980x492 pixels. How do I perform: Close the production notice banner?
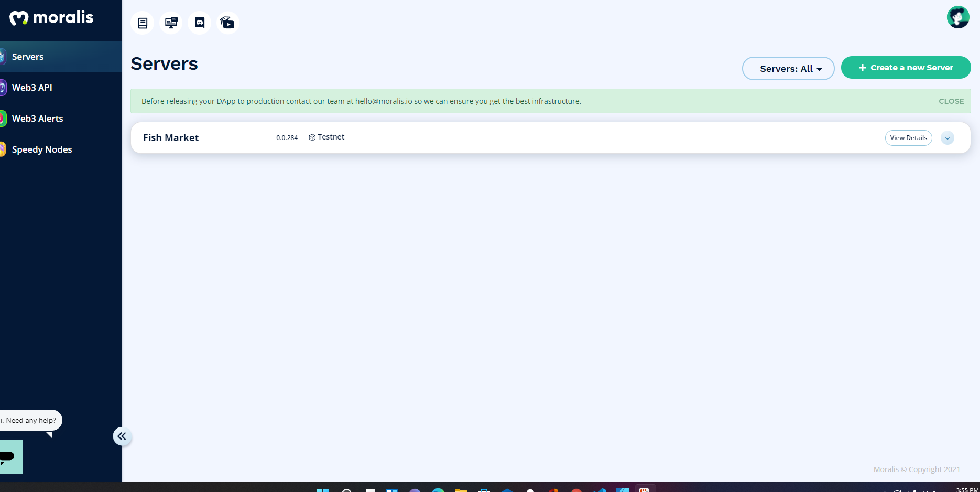coord(951,101)
